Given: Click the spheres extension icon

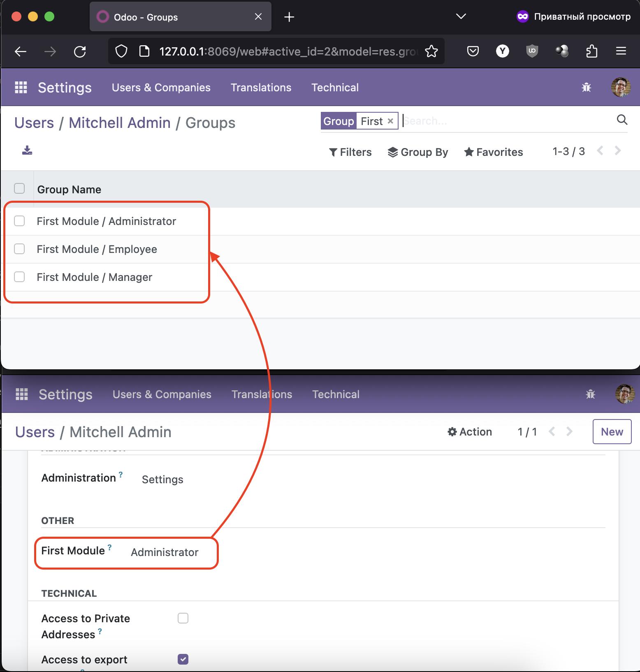Looking at the screenshot, I should pyautogui.click(x=562, y=51).
